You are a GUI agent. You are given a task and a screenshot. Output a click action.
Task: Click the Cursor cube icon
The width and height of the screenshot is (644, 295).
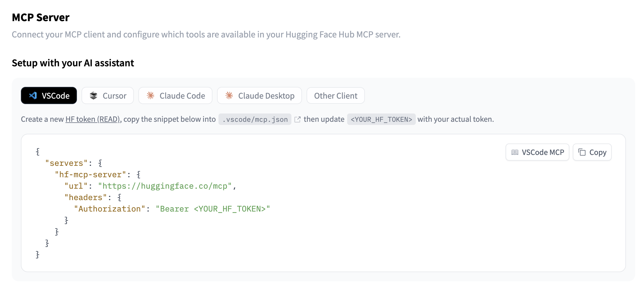[94, 95]
